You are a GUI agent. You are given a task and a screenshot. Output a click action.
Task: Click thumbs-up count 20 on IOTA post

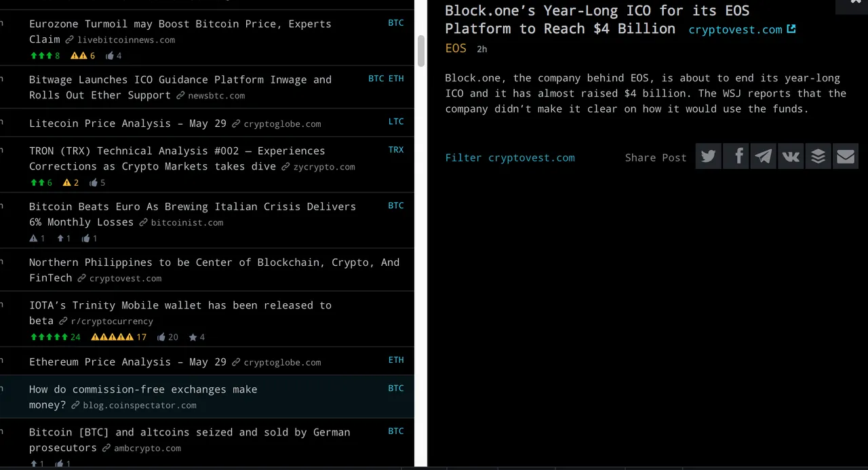coord(167,337)
